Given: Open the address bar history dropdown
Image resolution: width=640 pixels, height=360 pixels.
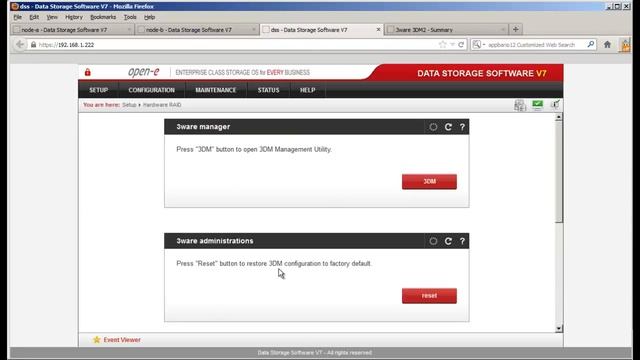Looking at the screenshot, I should click(452, 44).
